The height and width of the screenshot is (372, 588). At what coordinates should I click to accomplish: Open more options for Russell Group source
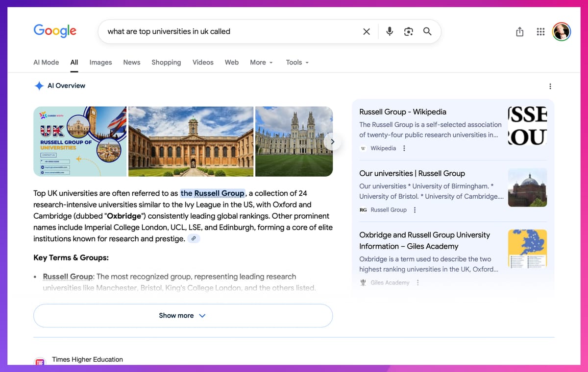(415, 210)
